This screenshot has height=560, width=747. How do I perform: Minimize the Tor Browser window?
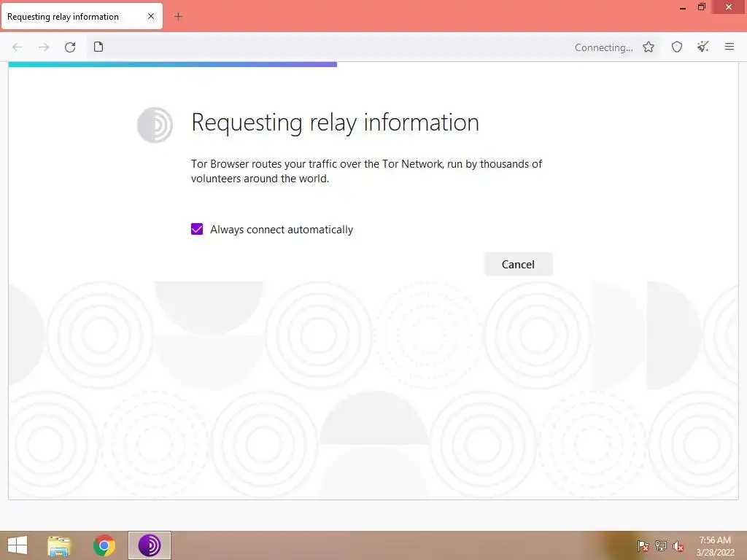(683, 7)
